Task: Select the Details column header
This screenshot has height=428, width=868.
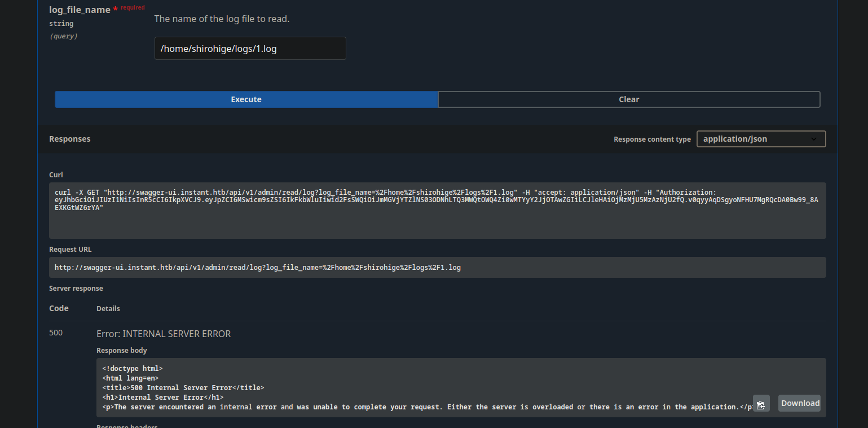Action: tap(108, 309)
